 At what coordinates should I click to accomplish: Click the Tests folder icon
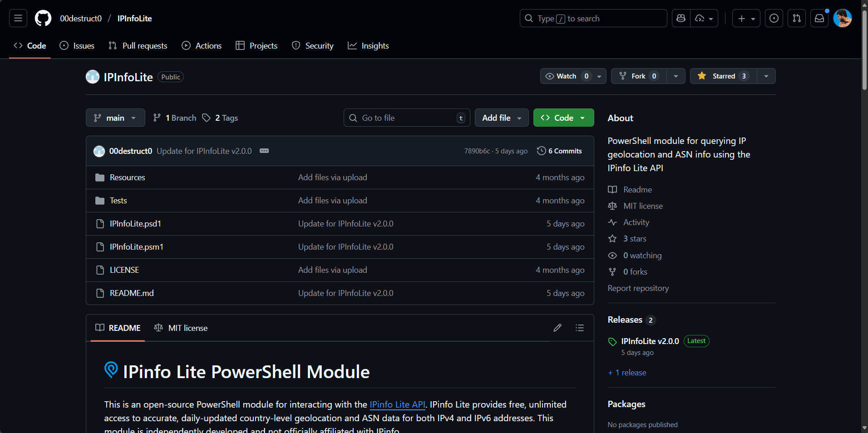100,201
